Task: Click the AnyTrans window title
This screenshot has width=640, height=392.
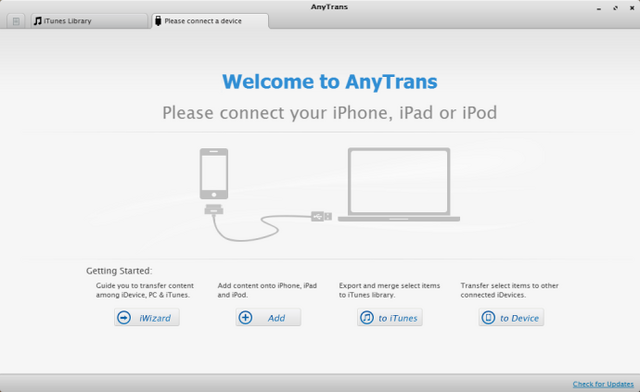Action: click(329, 7)
